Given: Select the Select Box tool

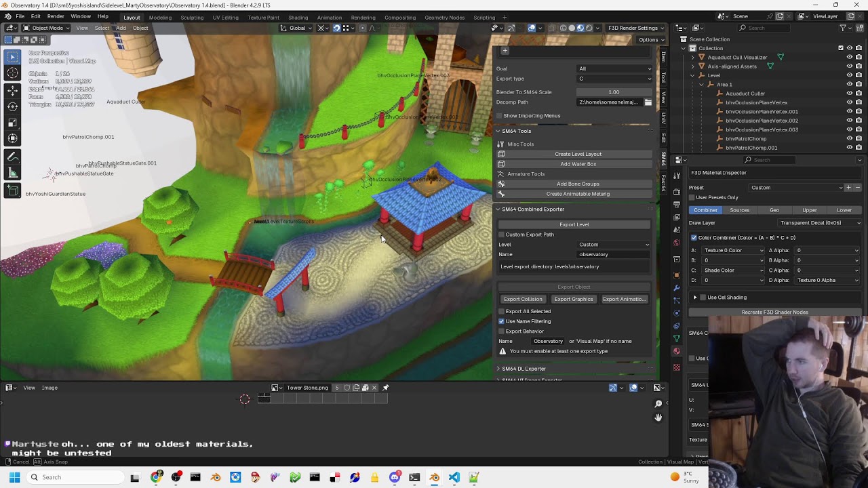Looking at the screenshot, I should pyautogui.click(x=12, y=57).
